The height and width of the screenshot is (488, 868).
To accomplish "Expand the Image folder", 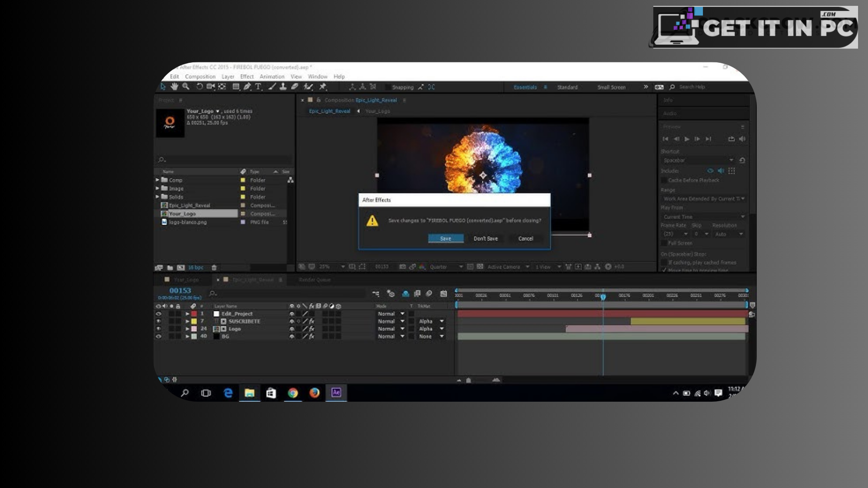I will click(157, 188).
